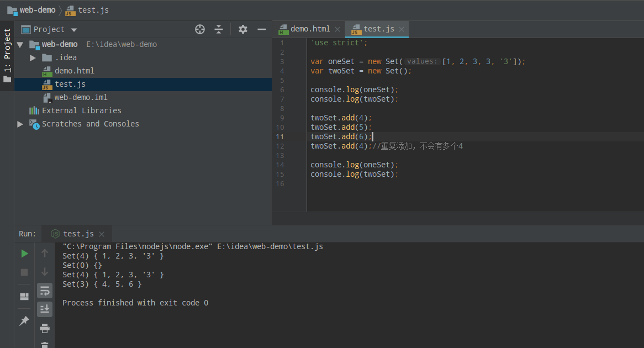
Task: Click gutter line number 11
Action: pyautogui.click(x=279, y=136)
